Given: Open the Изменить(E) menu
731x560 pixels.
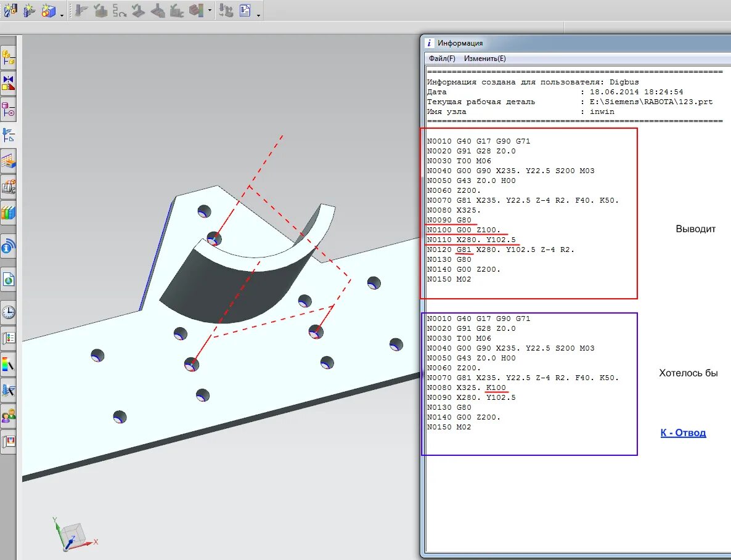Looking at the screenshot, I should (485, 59).
